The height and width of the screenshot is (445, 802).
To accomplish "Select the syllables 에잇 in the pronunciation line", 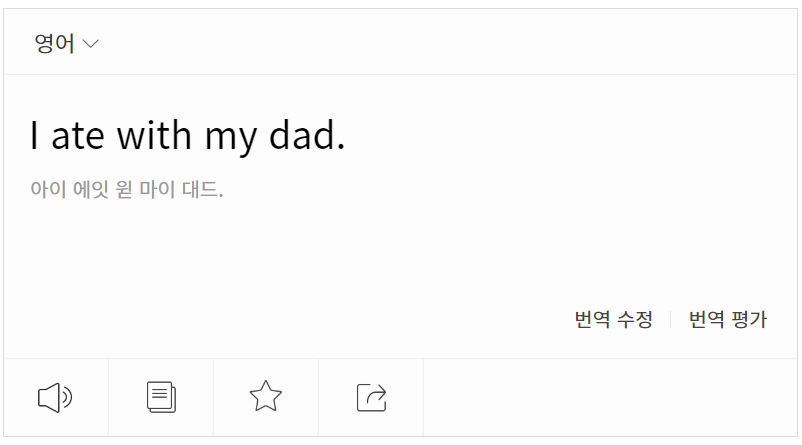I will [91, 189].
